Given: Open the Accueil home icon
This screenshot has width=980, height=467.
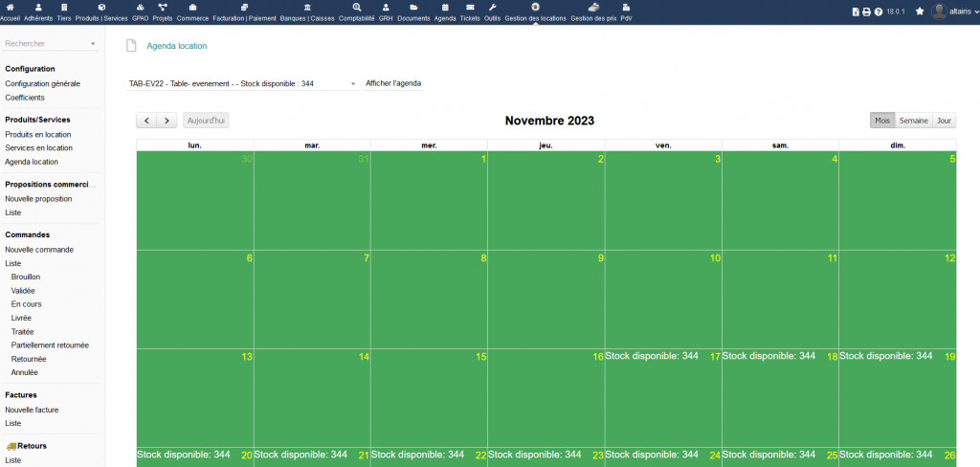Looking at the screenshot, I should tap(10, 8).
